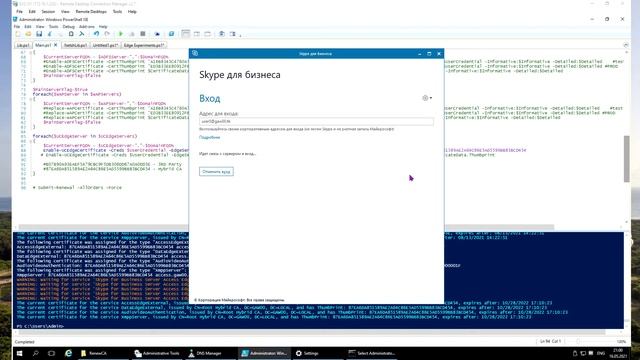Click the network icon in system tray

click(x=583, y=353)
